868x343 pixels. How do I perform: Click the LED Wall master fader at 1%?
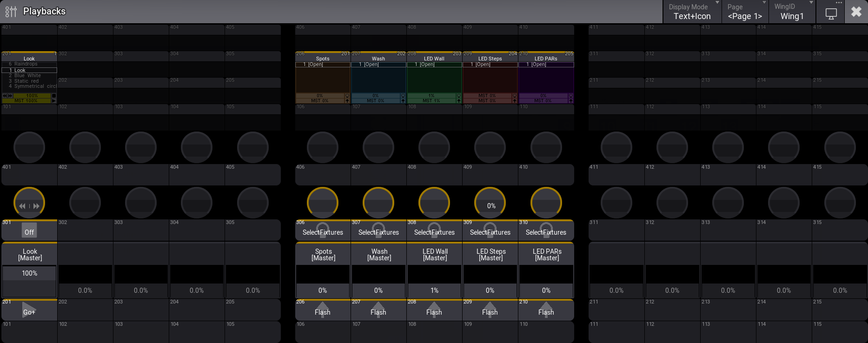pyautogui.click(x=434, y=290)
